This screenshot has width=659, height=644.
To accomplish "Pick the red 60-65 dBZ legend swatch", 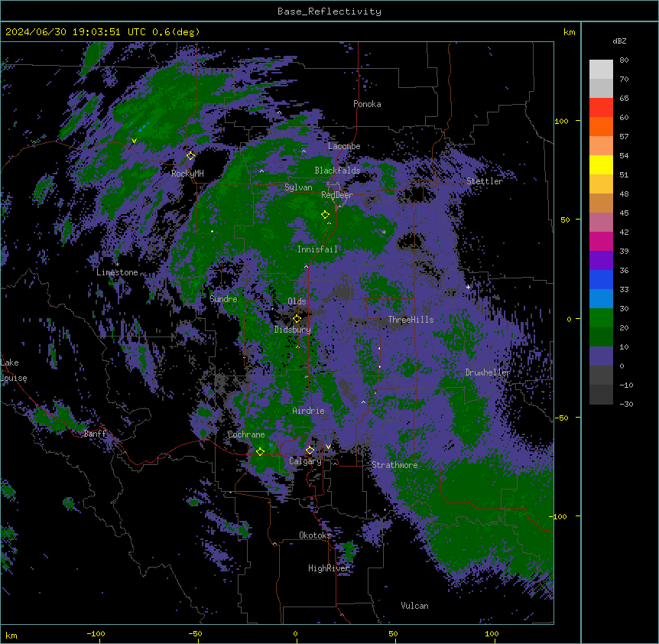I will pyautogui.click(x=601, y=108).
